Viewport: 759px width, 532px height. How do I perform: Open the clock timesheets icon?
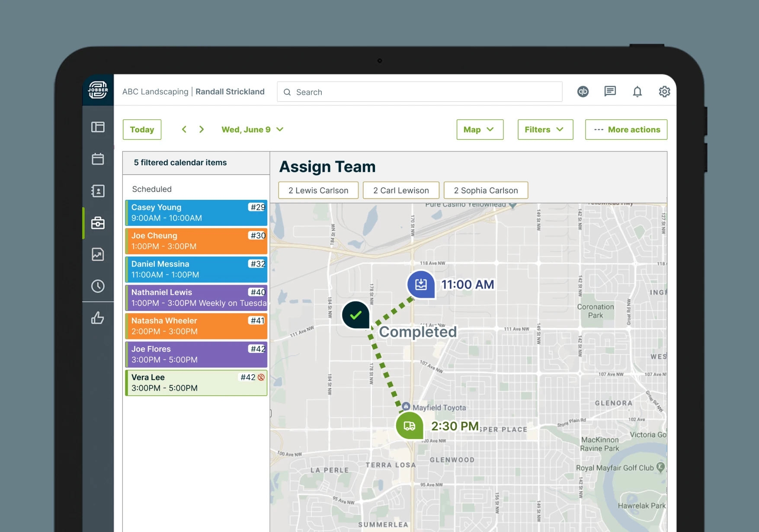pos(98,286)
